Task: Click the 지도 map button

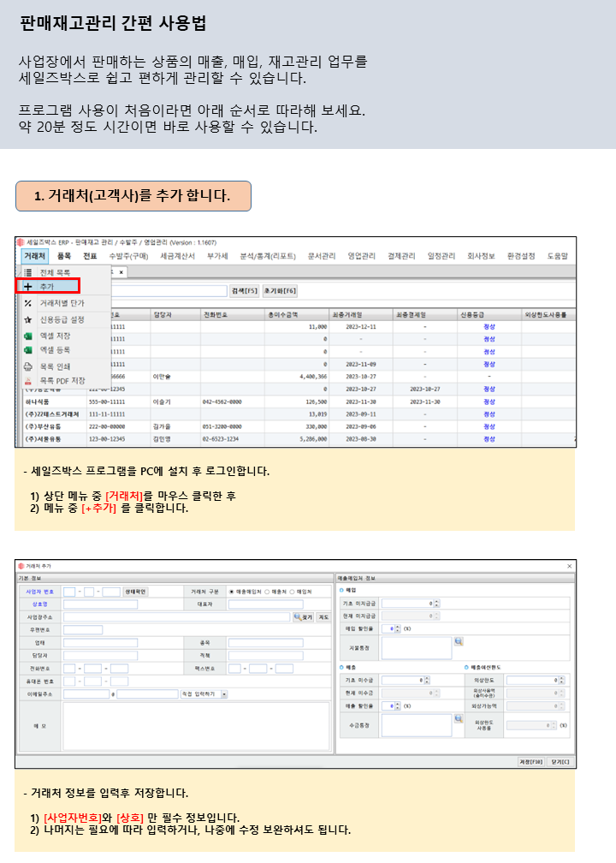Action: tap(324, 617)
